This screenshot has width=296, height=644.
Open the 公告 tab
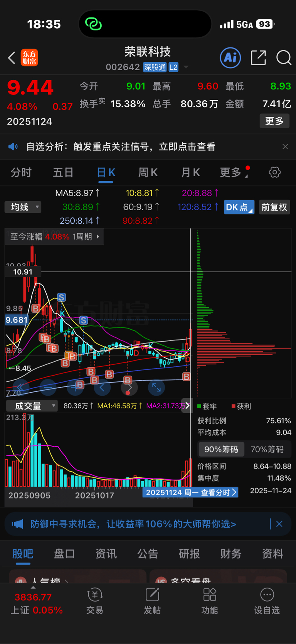pyautogui.click(x=148, y=554)
